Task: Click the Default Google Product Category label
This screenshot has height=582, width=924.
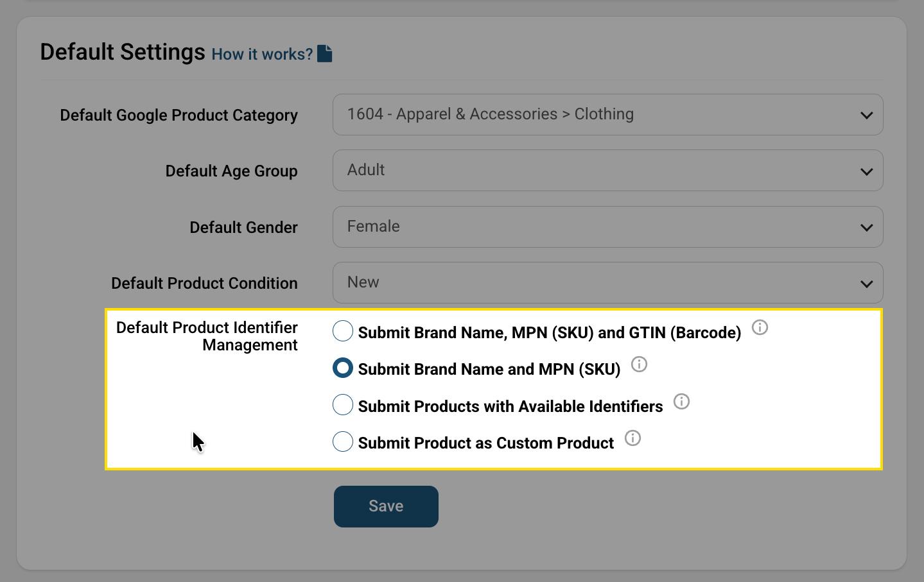Action: [179, 116]
